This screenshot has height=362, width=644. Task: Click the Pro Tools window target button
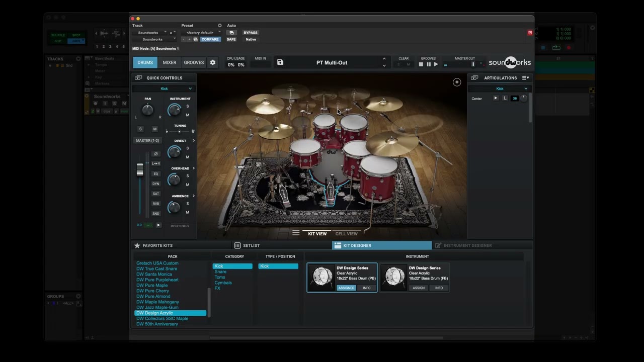pos(530,33)
